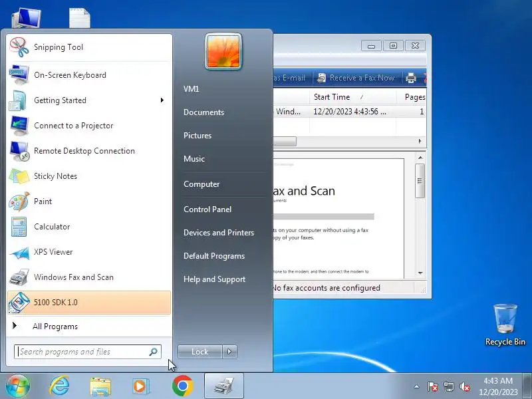Click Receive a Fax Now button
The height and width of the screenshot is (399, 532).
click(x=356, y=78)
